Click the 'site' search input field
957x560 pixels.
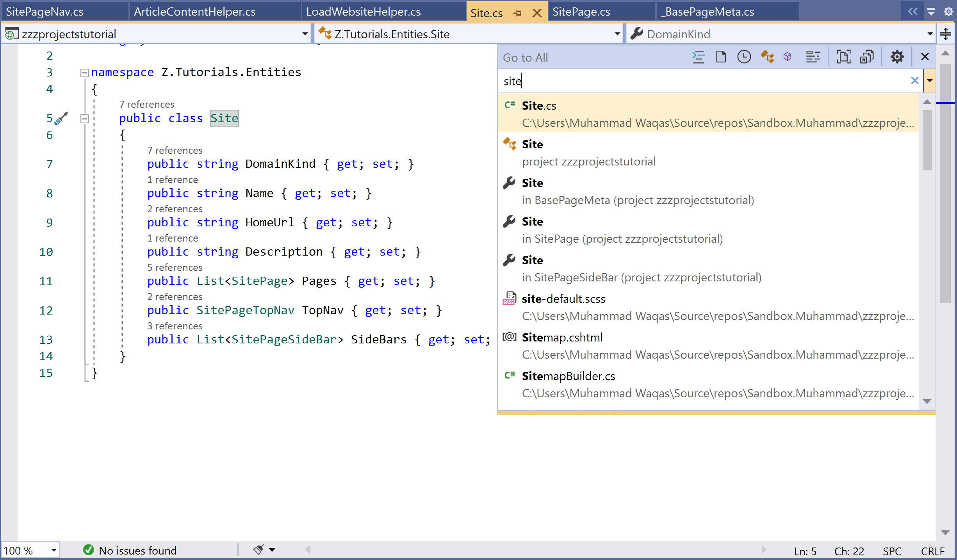(703, 81)
